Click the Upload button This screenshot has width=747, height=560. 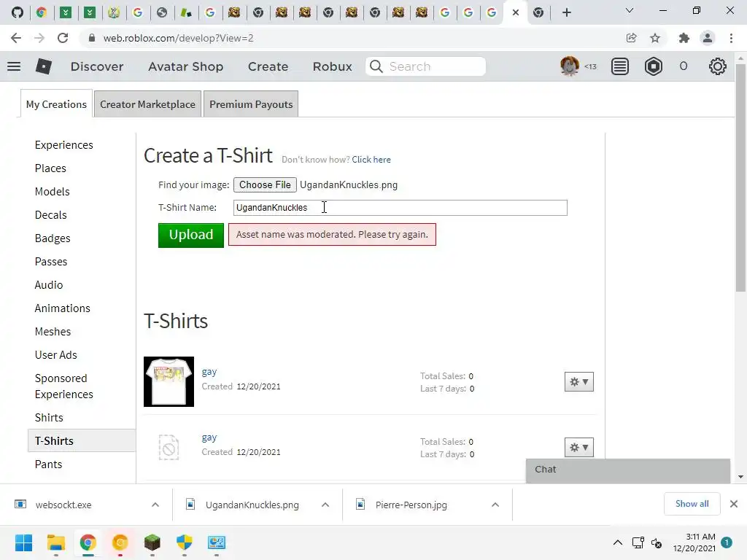(x=191, y=236)
